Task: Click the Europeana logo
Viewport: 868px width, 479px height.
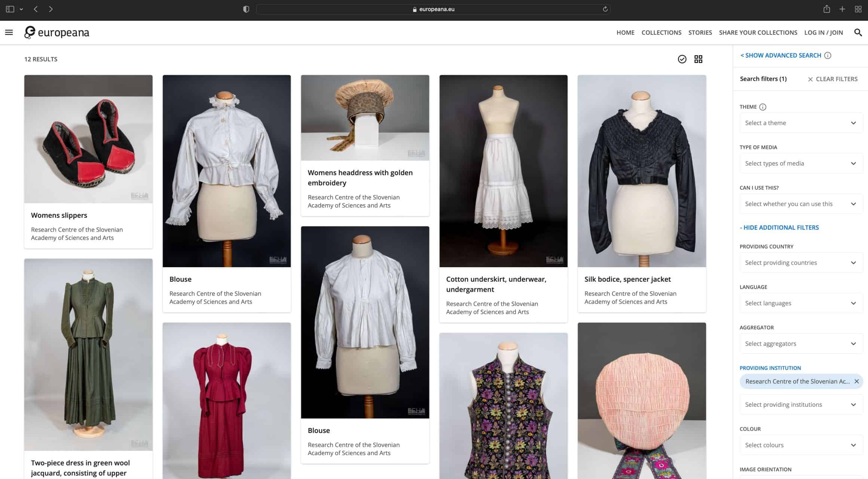Action: (x=57, y=33)
